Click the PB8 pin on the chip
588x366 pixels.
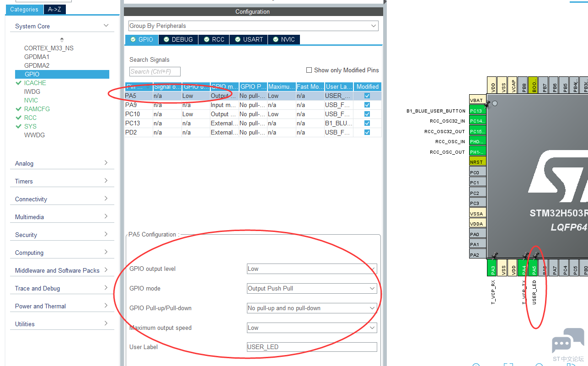523,85
